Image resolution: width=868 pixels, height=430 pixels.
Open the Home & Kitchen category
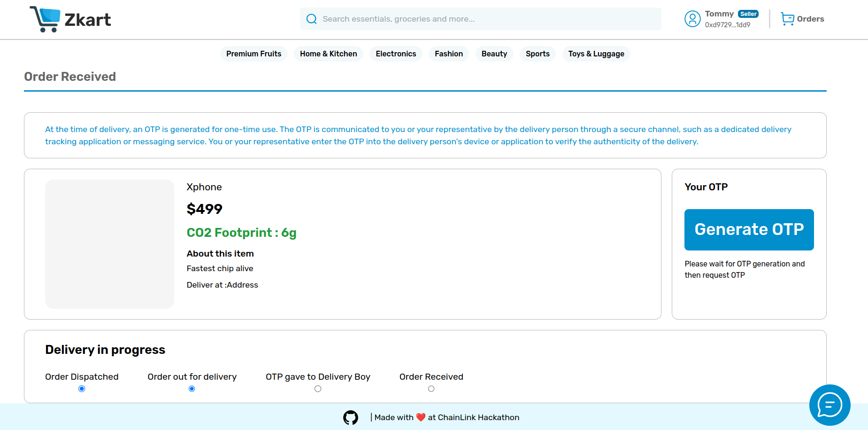click(329, 54)
